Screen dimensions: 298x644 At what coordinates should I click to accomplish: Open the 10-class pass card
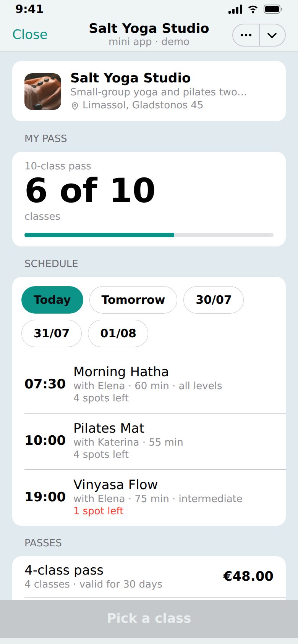click(149, 199)
